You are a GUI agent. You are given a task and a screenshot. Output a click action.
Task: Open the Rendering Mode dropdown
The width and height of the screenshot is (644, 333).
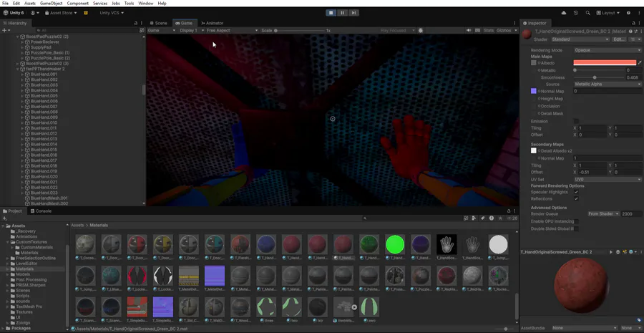(x=607, y=50)
